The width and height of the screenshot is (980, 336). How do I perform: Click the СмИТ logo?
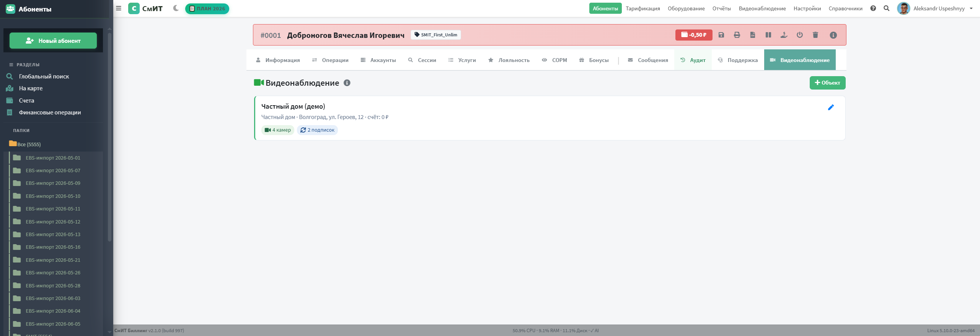pyautogui.click(x=145, y=8)
